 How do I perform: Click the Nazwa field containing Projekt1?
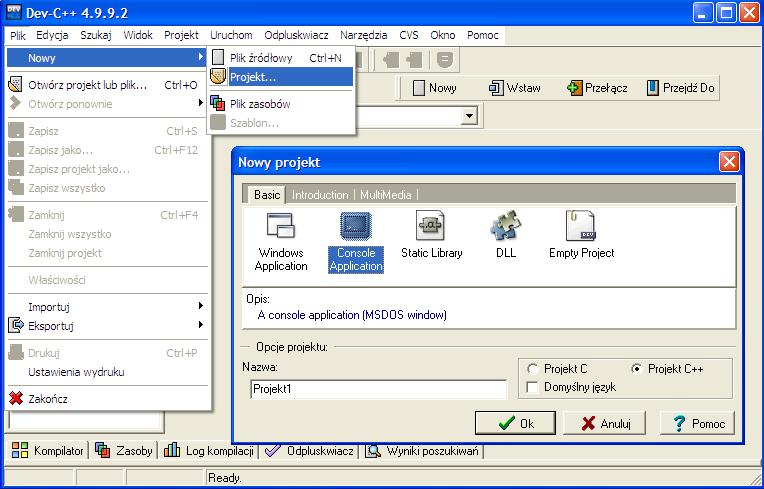(x=379, y=389)
